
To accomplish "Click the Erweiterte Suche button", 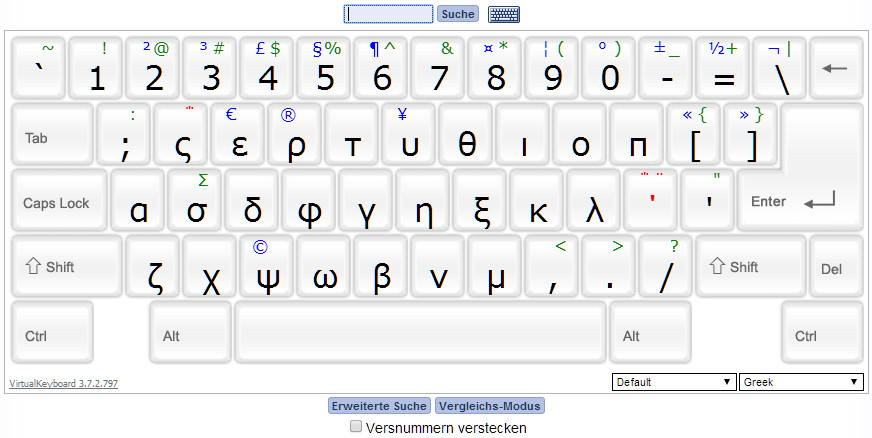I will pyautogui.click(x=379, y=406).
